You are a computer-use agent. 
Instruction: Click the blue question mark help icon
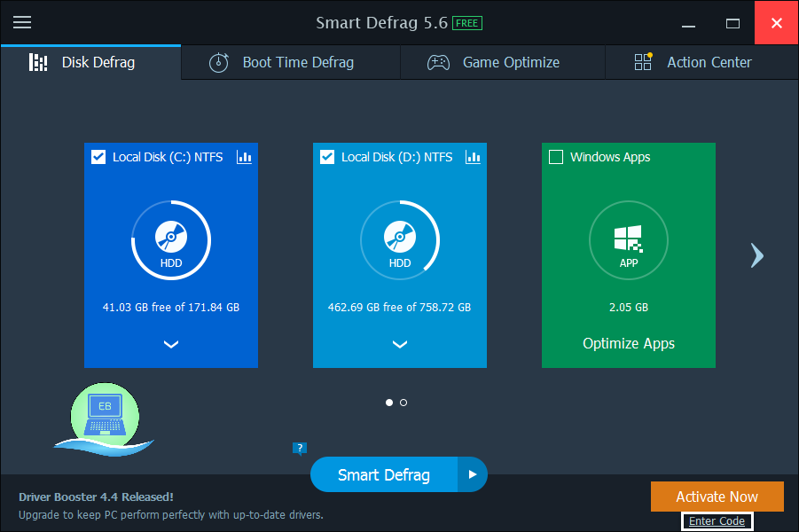click(x=300, y=449)
